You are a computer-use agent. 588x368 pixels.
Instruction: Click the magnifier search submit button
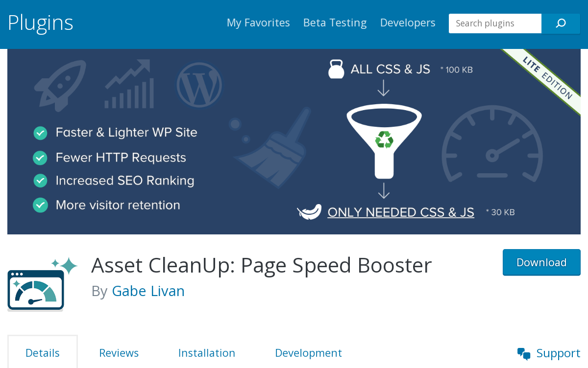pos(561,23)
